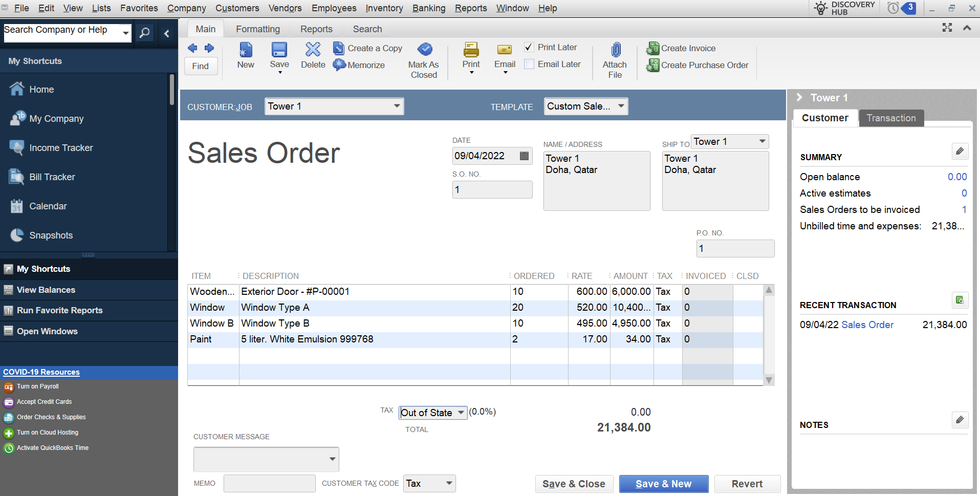Switch to the Transaction panel tab
Viewport: 980px width, 496px height.
pyautogui.click(x=891, y=118)
